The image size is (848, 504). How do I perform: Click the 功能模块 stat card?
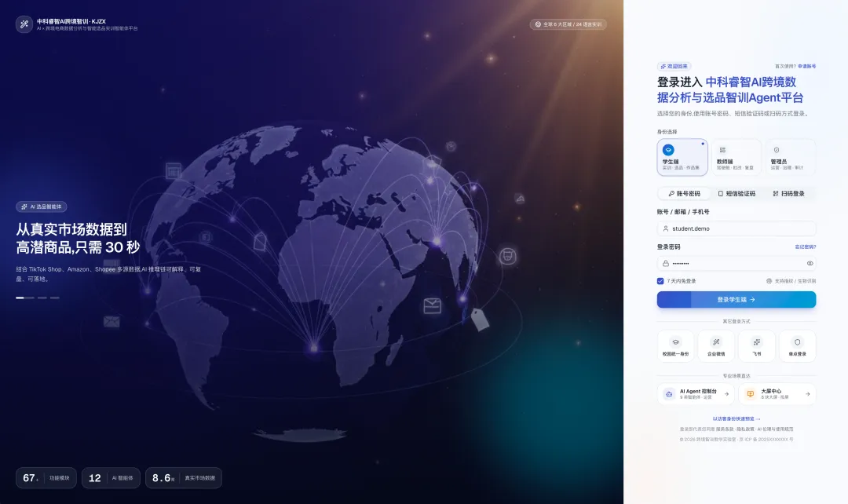pyautogui.click(x=46, y=478)
